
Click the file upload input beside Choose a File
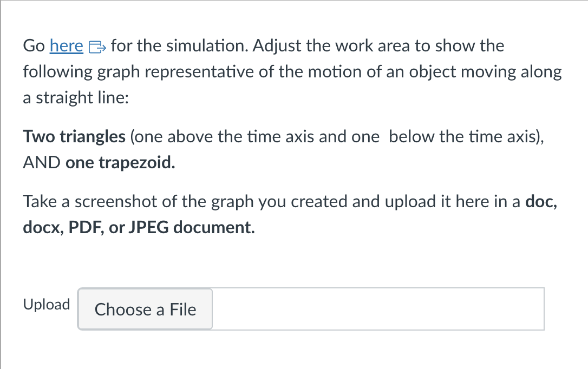click(x=379, y=309)
